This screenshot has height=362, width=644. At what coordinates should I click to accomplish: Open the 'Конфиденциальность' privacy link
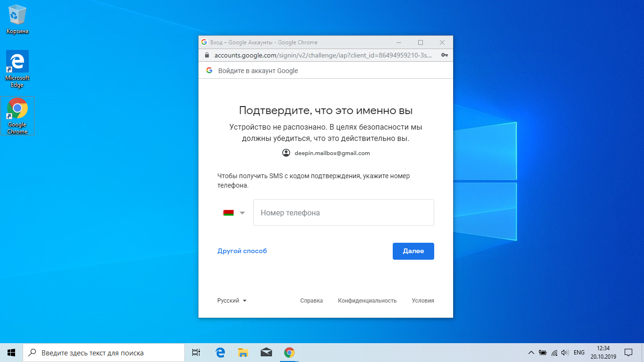(367, 301)
